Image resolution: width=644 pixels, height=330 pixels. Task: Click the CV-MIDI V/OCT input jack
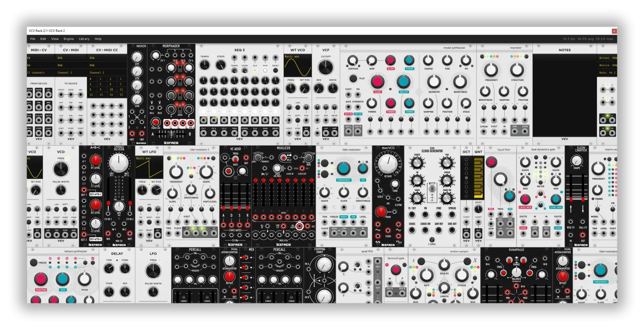[x=61, y=95]
